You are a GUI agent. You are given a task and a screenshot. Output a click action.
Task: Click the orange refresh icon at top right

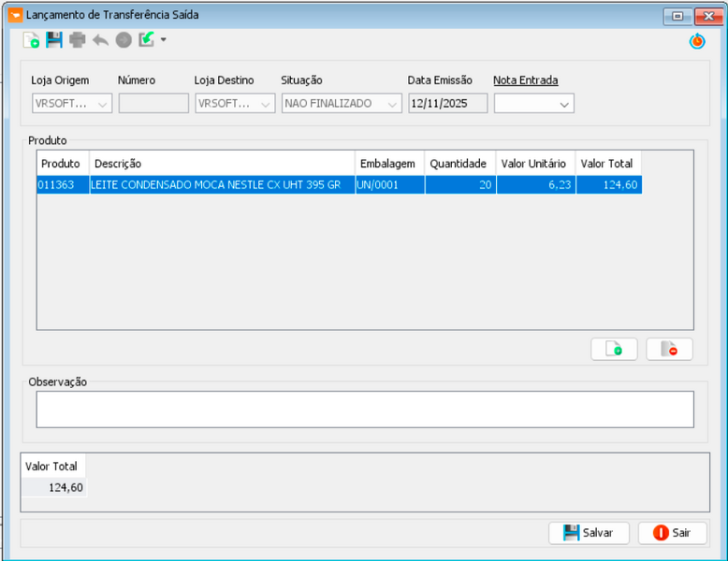tap(697, 41)
